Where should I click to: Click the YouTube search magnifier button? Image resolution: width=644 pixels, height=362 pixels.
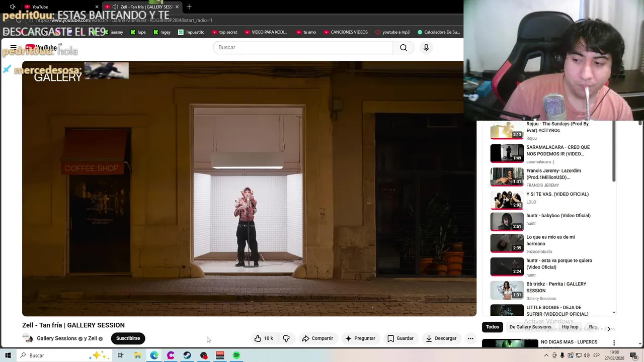(x=404, y=47)
